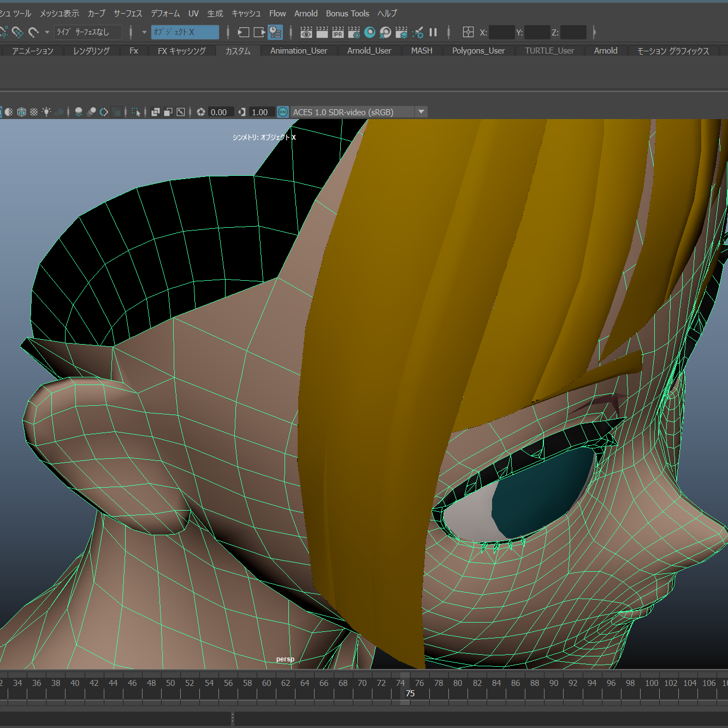Expand the symmetry dropdown arrow
The image size is (728, 728).
coord(144,32)
